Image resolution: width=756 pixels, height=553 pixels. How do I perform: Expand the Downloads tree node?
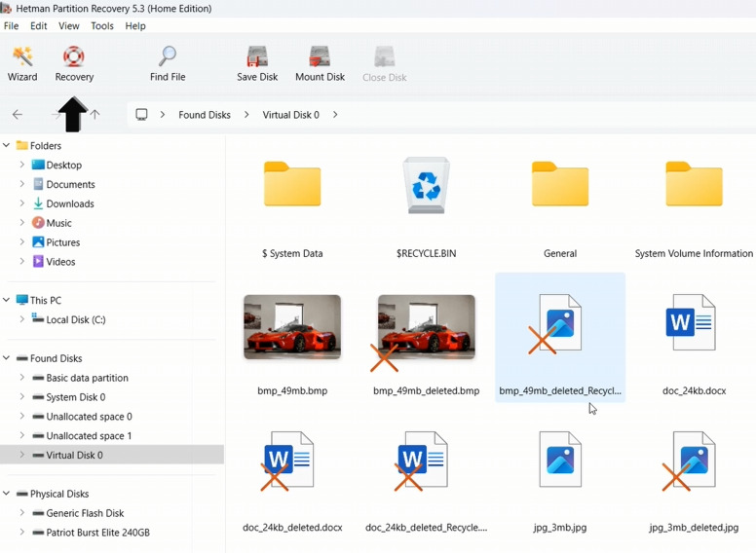21,203
